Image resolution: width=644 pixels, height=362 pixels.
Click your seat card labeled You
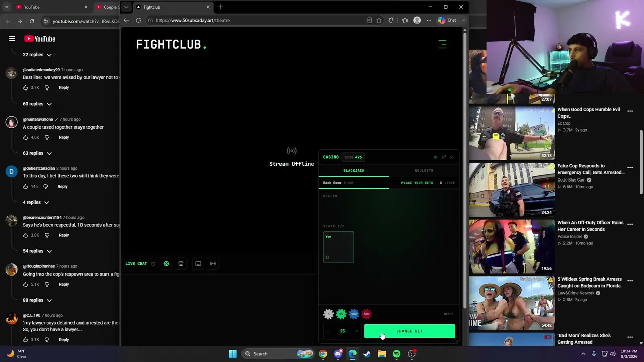(x=338, y=247)
